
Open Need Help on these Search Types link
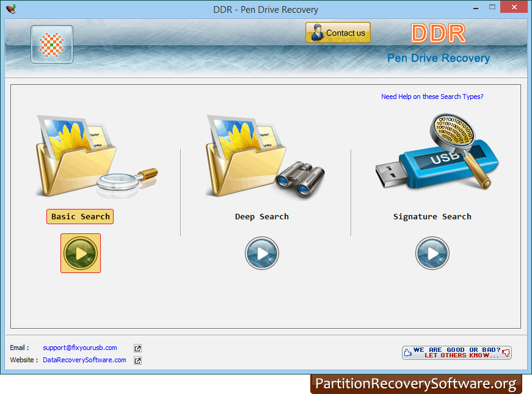432,97
